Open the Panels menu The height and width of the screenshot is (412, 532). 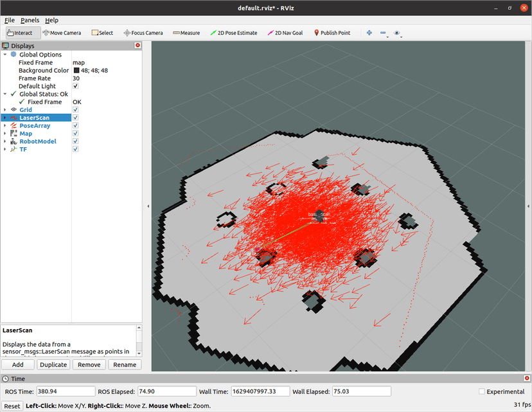[x=30, y=20]
